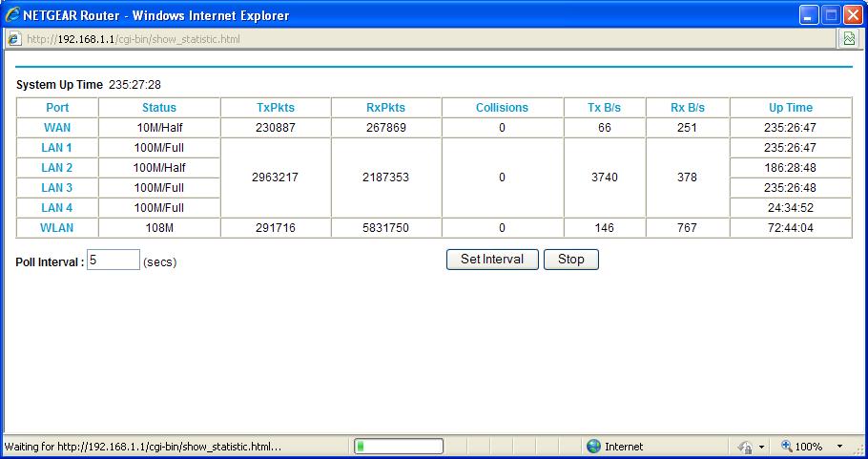Click the Internet zone globe icon

click(593, 447)
